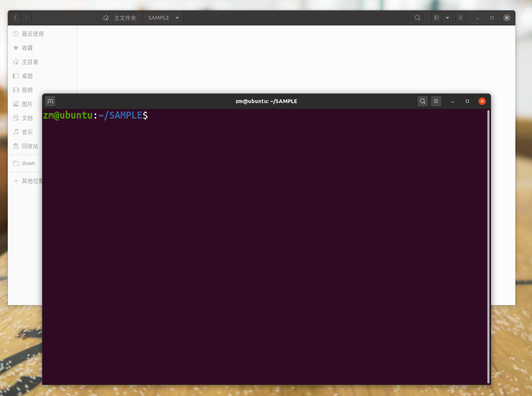Open terminal search icon
Viewport: 532px width, 396px height.
tap(423, 101)
